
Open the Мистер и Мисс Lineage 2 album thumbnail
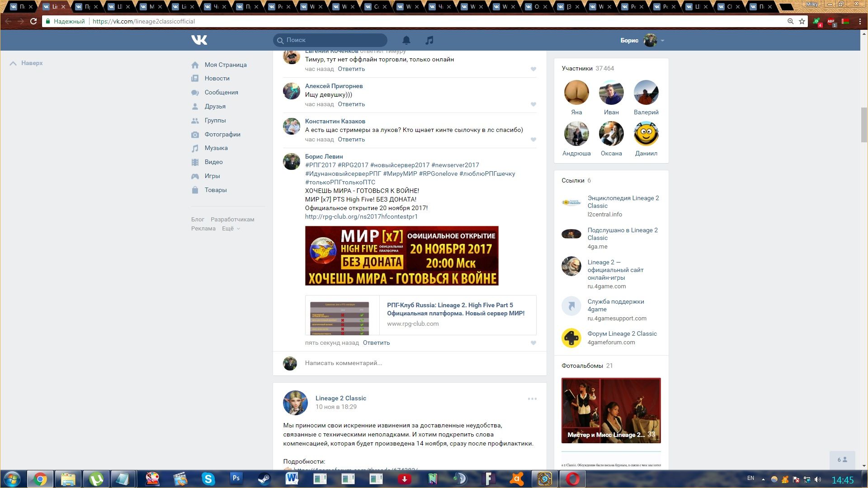[x=611, y=410]
